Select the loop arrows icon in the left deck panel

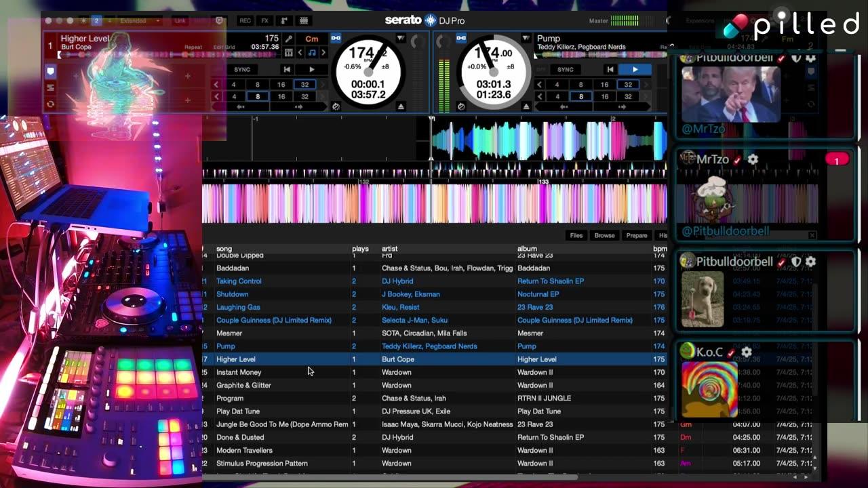[50, 104]
